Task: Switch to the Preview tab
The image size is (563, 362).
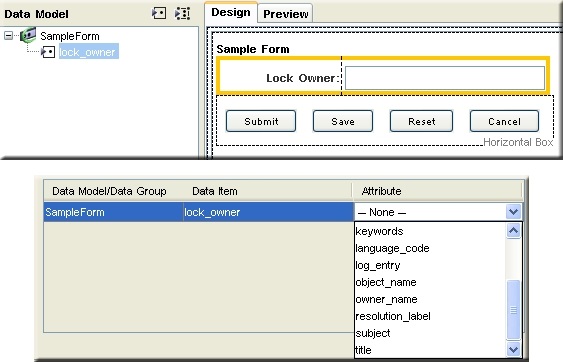Action: pos(285,14)
